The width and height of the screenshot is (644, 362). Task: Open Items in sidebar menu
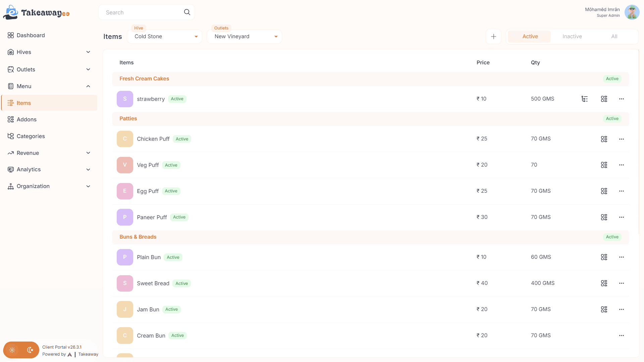coord(49,103)
